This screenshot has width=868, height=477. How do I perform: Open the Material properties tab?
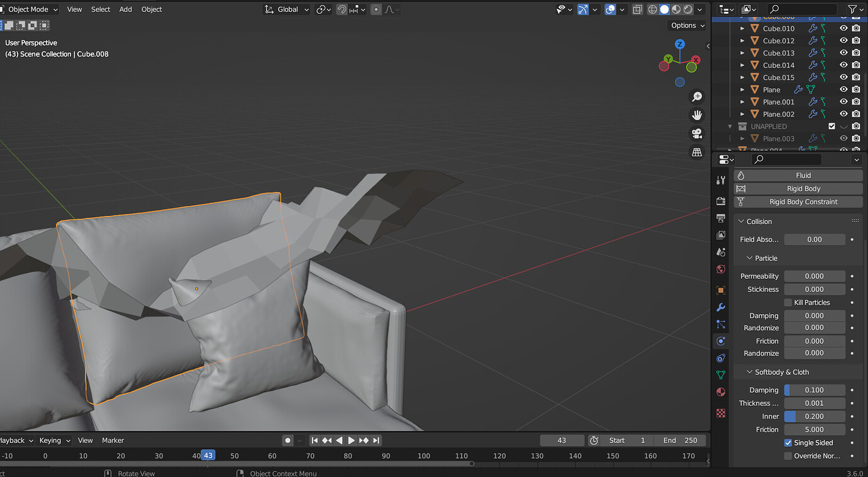pyautogui.click(x=721, y=392)
